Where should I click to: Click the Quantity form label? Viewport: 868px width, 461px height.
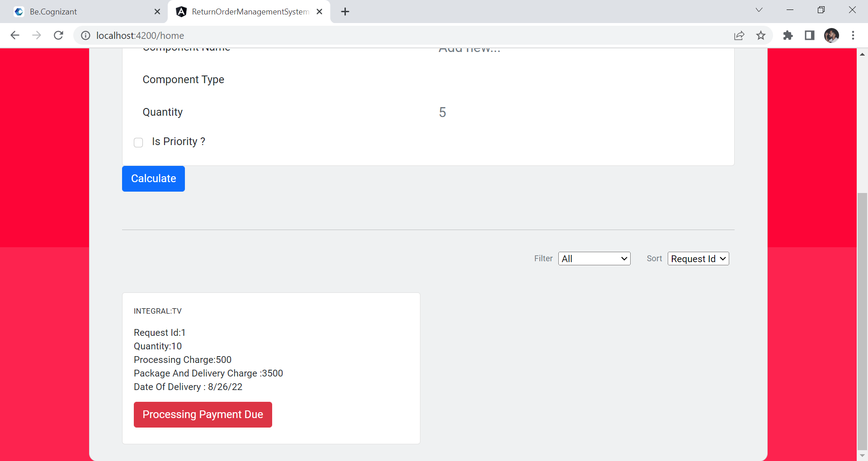163,112
